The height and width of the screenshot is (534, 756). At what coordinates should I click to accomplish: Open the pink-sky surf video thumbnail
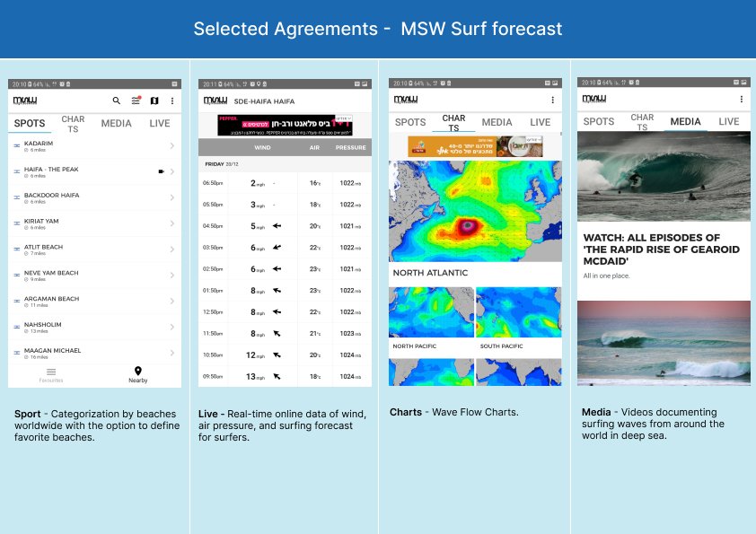(x=664, y=343)
